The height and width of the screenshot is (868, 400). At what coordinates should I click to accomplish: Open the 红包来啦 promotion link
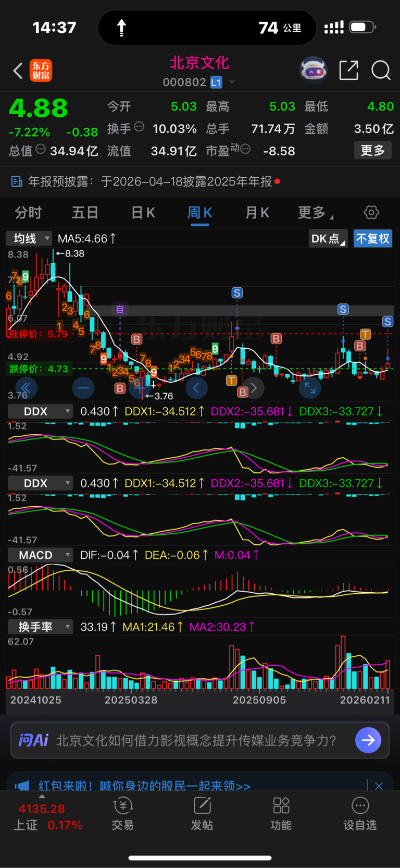click(x=144, y=786)
